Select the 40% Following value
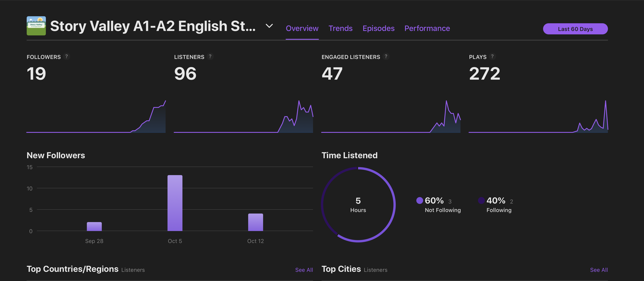The height and width of the screenshot is (281, 644). [x=496, y=201]
